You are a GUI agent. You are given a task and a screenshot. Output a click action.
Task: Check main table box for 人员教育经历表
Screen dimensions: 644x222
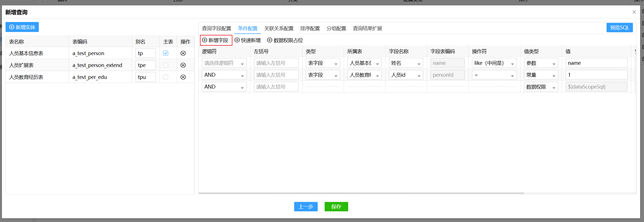click(166, 77)
